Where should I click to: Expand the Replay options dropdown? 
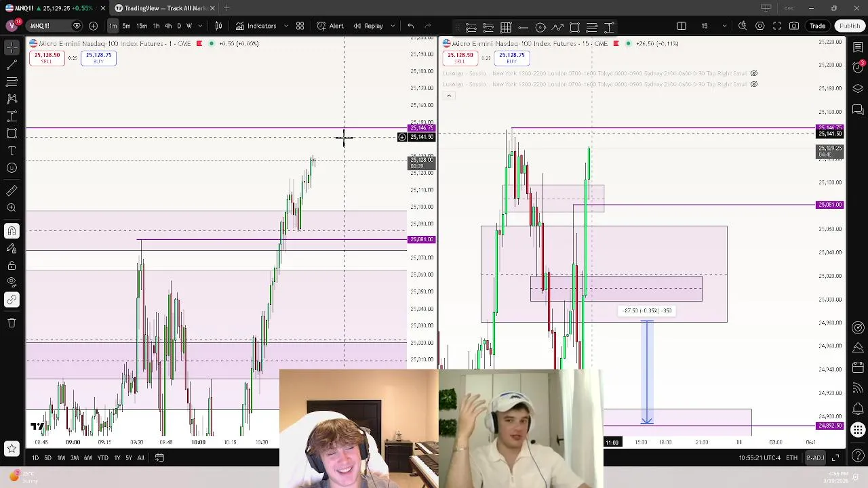(391, 26)
